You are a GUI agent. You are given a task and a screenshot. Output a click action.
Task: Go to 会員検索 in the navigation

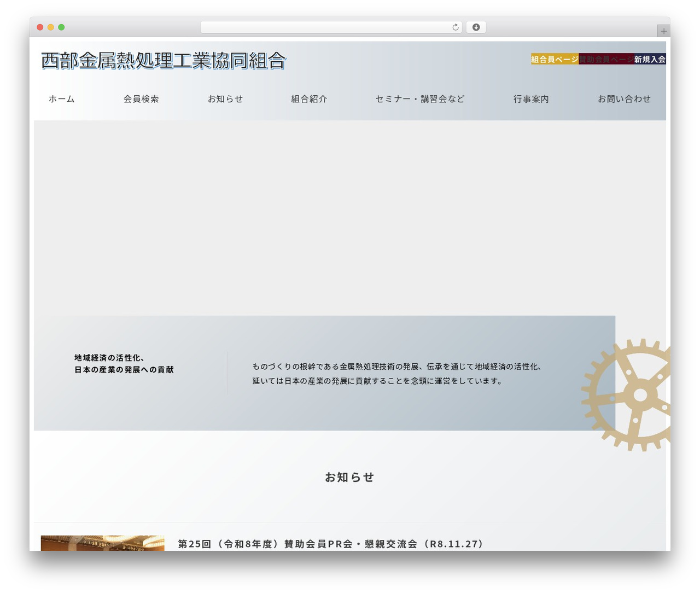[x=141, y=99]
